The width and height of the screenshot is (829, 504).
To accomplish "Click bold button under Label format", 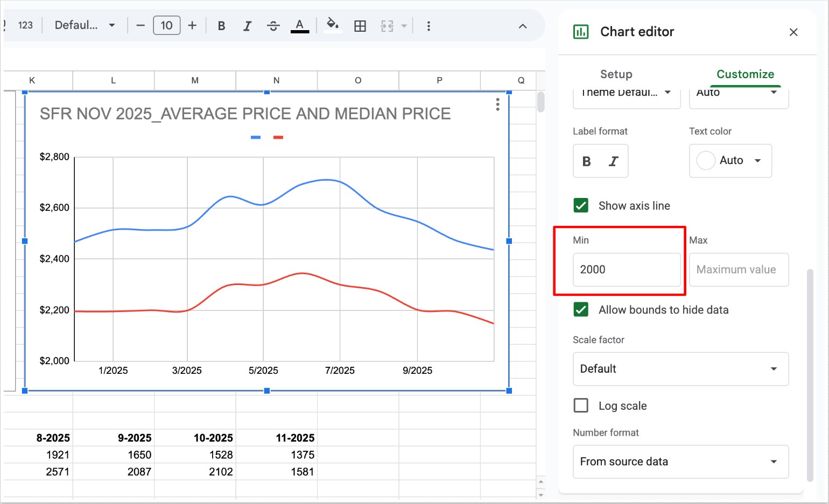I will pos(587,161).
